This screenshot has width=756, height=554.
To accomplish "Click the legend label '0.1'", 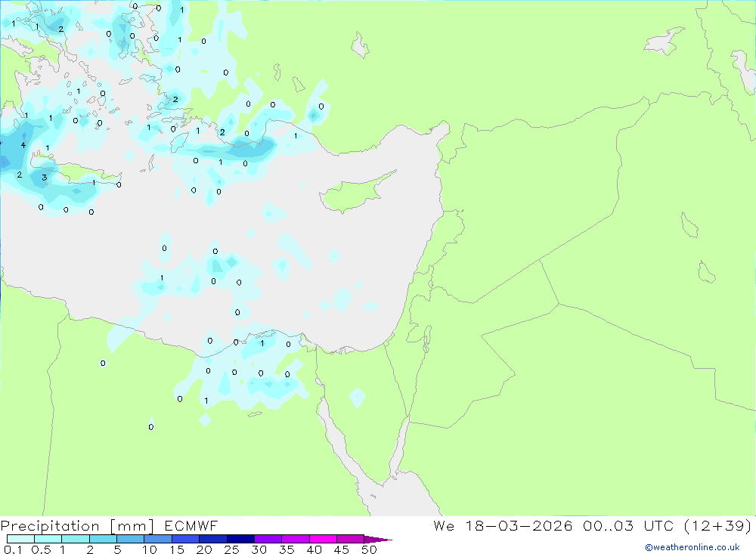I will (13, 549).
